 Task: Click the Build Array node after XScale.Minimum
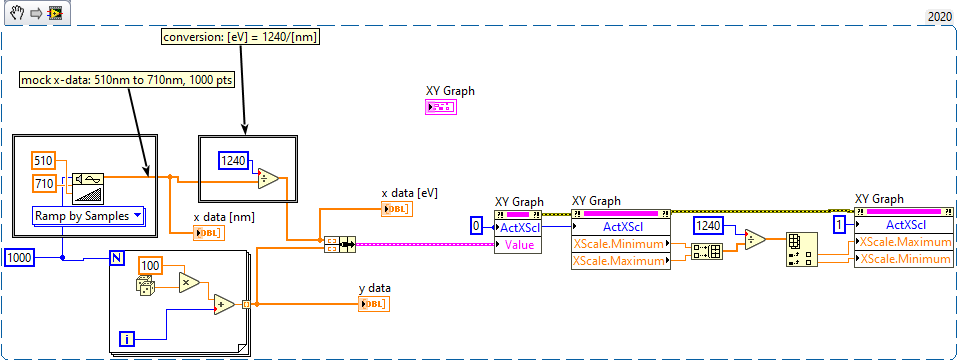pyautogui.click(x=707, y=251)
